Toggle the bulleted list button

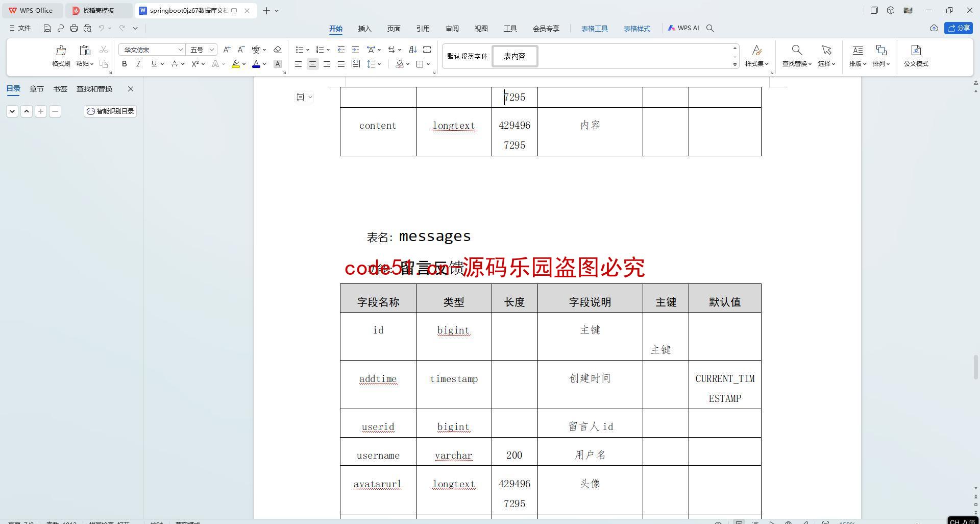(x=300, y=50)
